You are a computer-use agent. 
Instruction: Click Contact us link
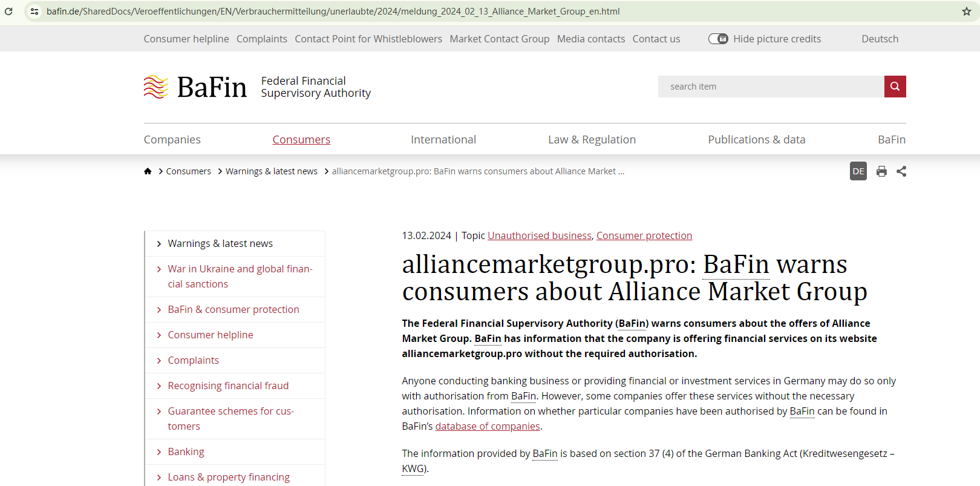coord(656,39)
